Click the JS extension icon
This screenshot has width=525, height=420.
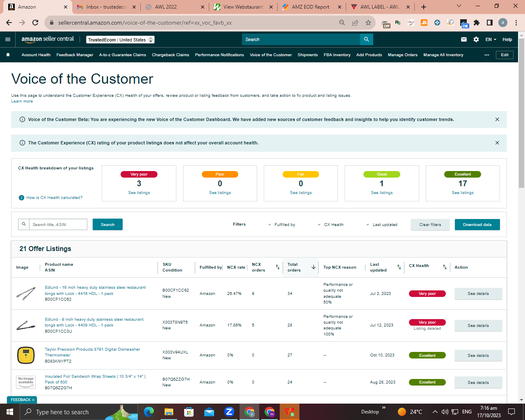coord(424,23)
